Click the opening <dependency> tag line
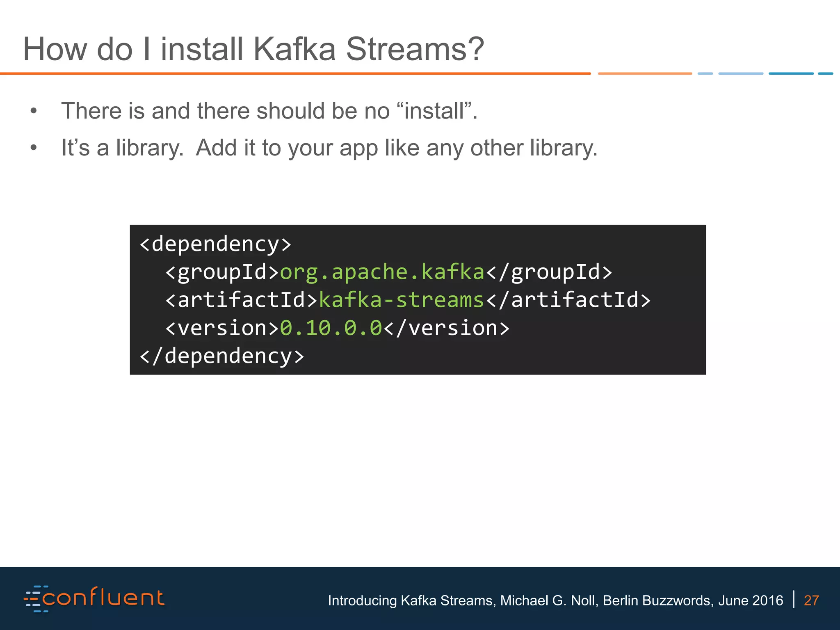Screen dimensions: 840x630 click(215, 244)
